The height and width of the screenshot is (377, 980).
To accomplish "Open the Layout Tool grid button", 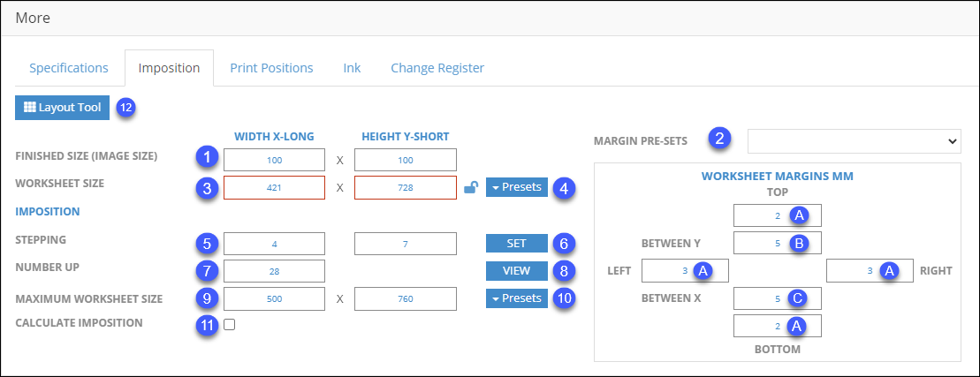I will click(x=63, y=108).
